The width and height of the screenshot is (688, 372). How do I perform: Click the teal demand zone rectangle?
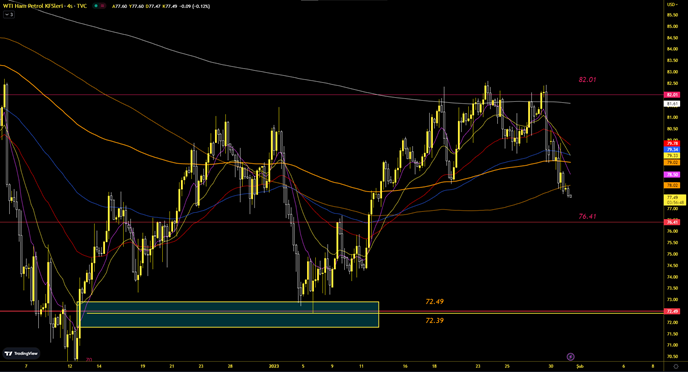(x=228, y=314)
